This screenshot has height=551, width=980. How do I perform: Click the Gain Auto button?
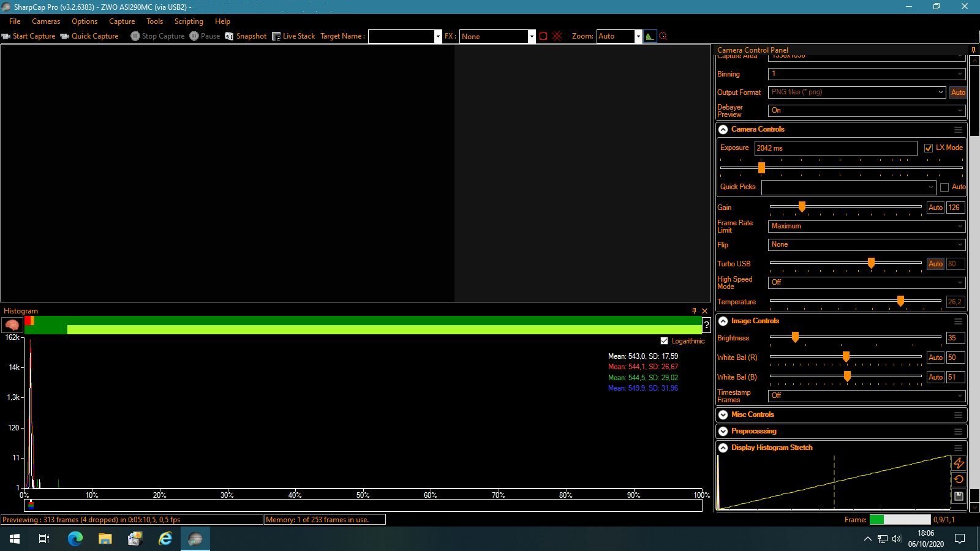point(935,208)
